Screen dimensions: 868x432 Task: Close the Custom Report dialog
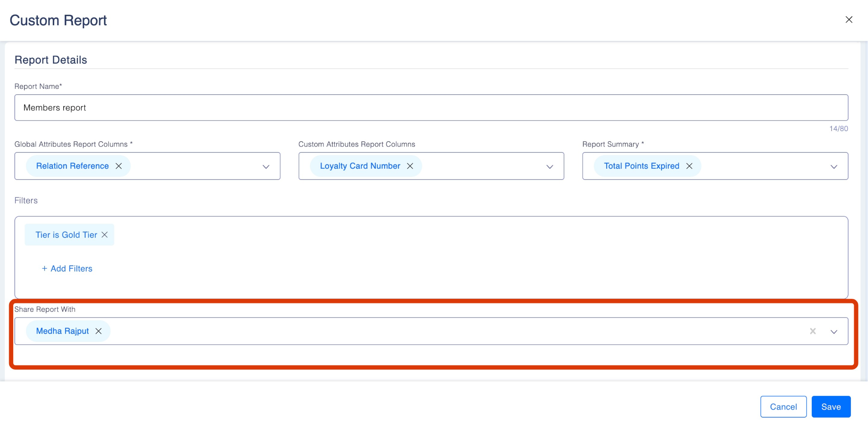click(849, 19)
